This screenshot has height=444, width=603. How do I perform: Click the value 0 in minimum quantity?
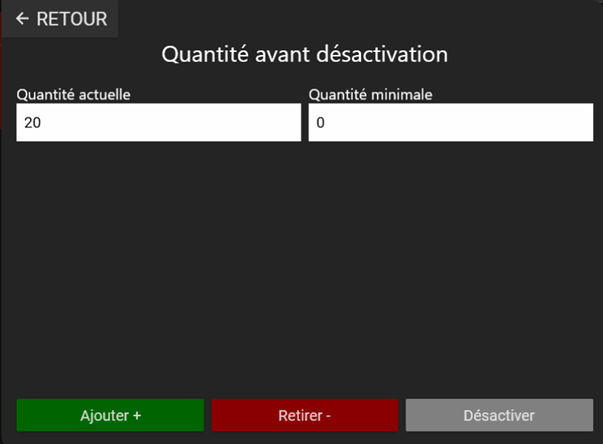click(321, 124)
